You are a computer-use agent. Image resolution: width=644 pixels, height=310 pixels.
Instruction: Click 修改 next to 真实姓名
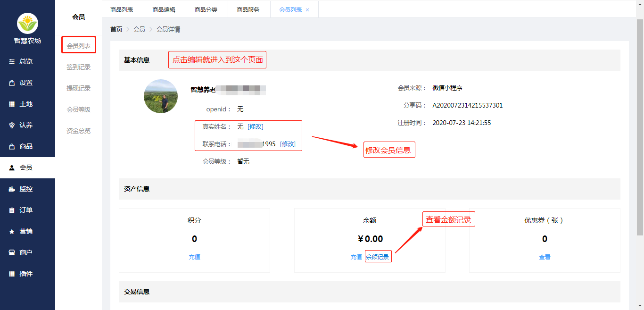pos(255,126)
